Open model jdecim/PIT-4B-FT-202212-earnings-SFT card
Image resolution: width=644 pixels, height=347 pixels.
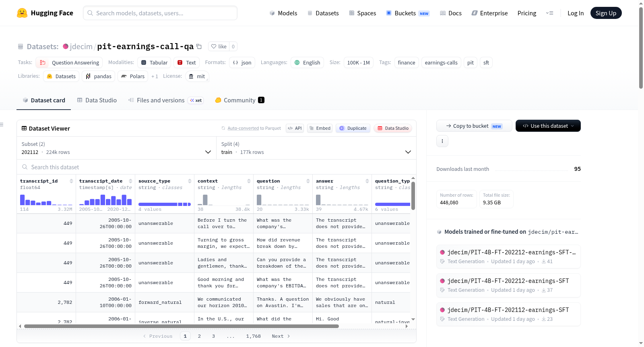pyautogui.click(x=508, y=285)
